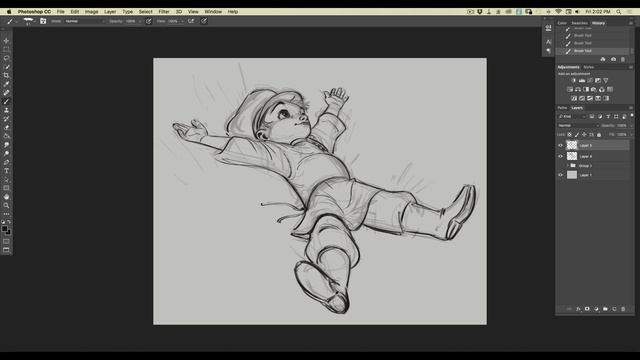Toggle pressure for opacity in options bar

pos(149,21)
